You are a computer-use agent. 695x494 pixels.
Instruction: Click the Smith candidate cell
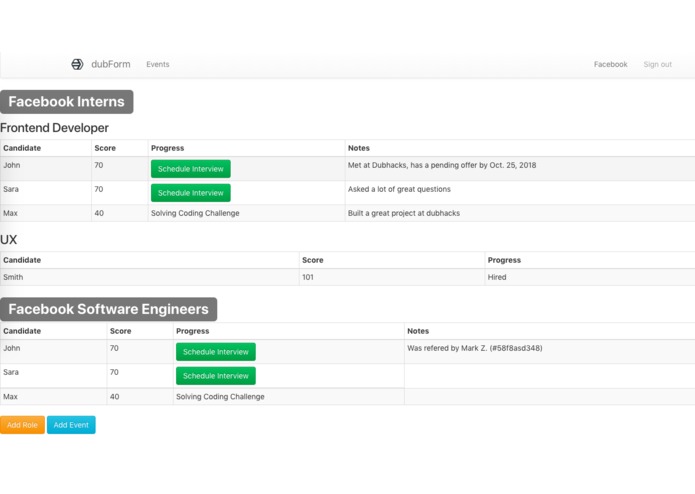[150, 277]
